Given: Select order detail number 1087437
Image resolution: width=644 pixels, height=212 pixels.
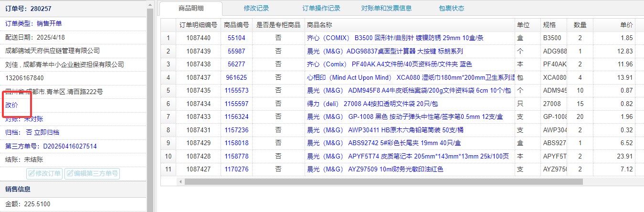Looking at the screenshot, I should click(198, 77).
